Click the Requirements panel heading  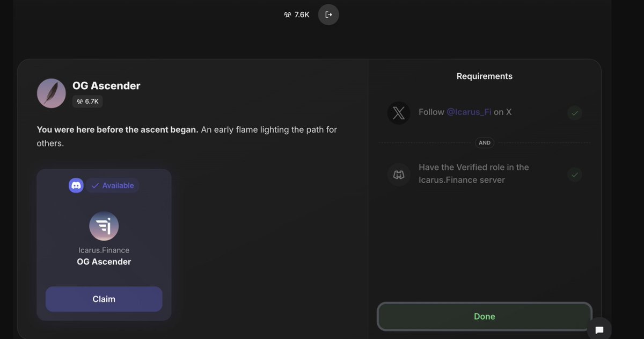pos(484,76)
